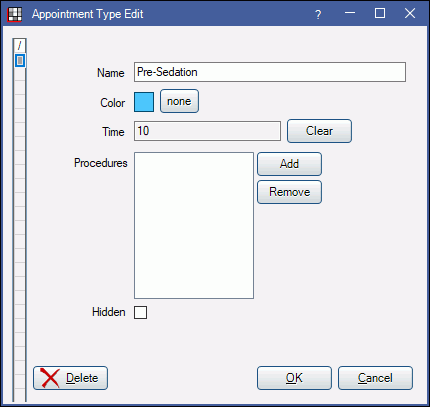Confirm changes with the OK button
Viewport: 430px width, 407px height.
294,378
